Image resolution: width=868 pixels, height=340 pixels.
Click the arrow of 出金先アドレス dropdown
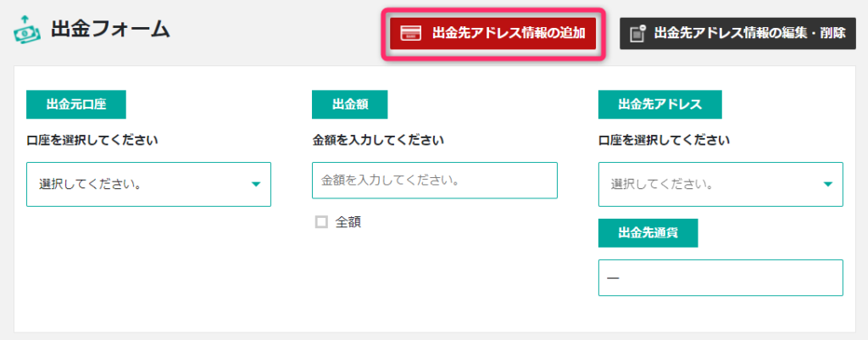(x=827, y=184)
